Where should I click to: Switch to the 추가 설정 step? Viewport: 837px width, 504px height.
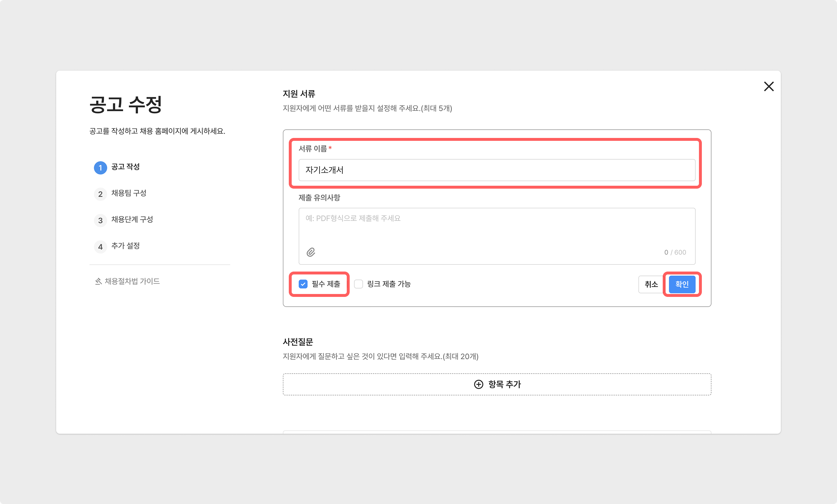coord(125,246)
